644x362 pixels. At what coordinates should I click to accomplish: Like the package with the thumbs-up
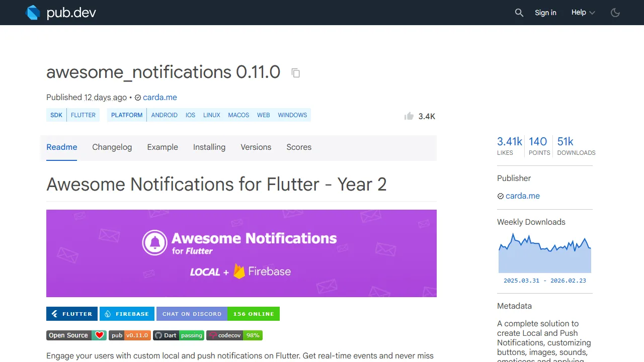pyautogui.click(x=409, y=116)
